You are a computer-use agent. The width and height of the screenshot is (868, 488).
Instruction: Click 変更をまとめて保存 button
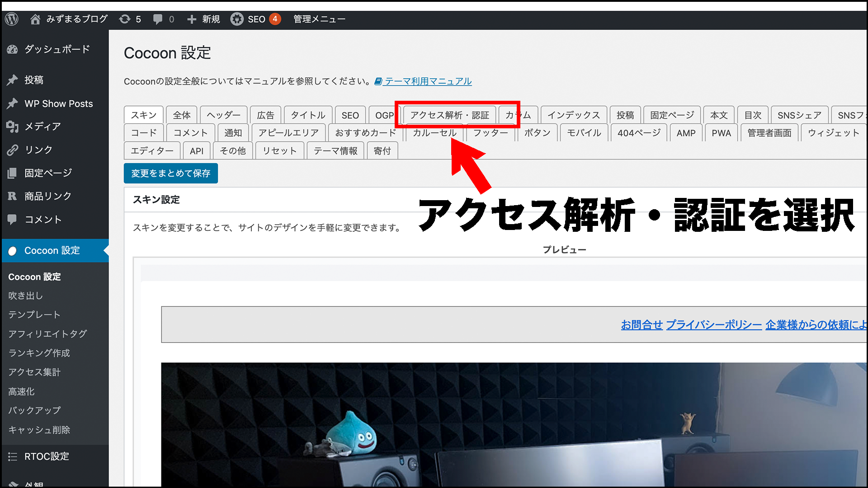click(x=171, y=174)
